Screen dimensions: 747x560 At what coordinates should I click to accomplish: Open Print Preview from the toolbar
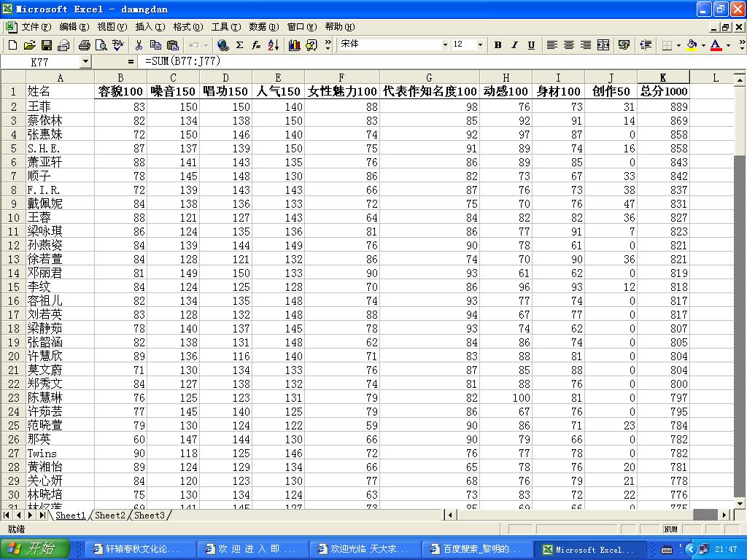click(101, 45)
